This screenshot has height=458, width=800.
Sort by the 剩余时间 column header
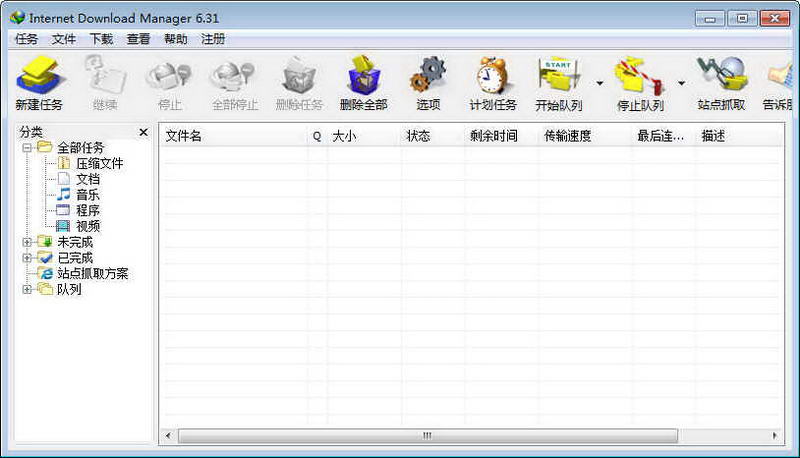pos(501,136)
